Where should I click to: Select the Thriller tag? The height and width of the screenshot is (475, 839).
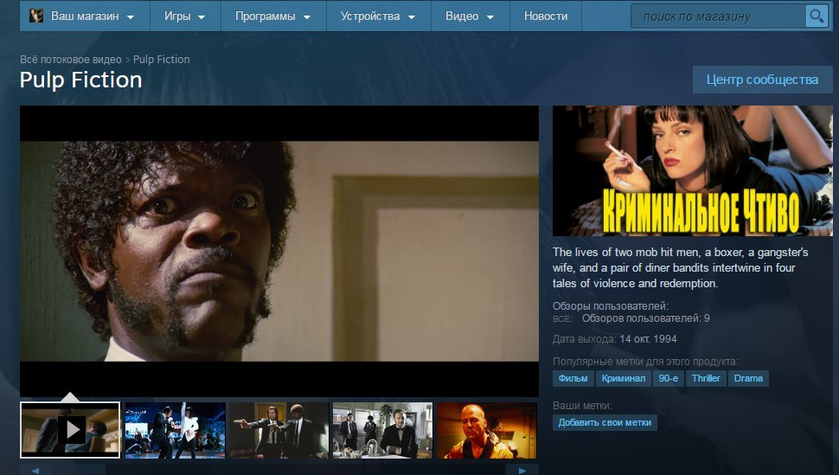(x=706, y=378)
